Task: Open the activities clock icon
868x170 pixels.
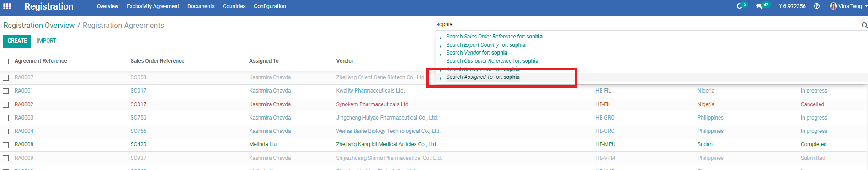Action: pos(740,6)
